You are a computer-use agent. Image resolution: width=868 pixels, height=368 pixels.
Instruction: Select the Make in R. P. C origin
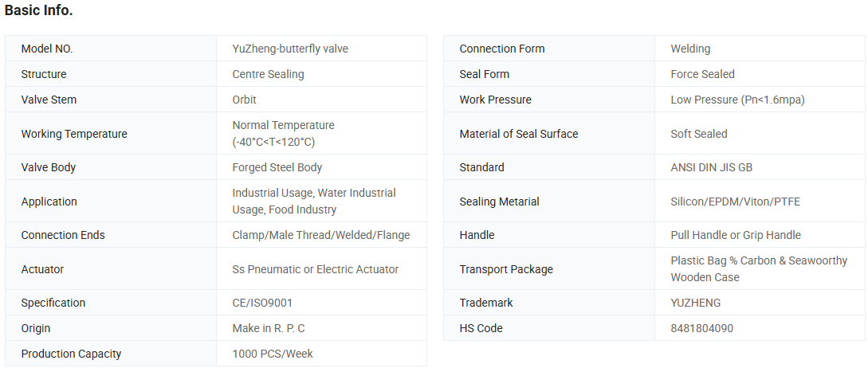269,328
